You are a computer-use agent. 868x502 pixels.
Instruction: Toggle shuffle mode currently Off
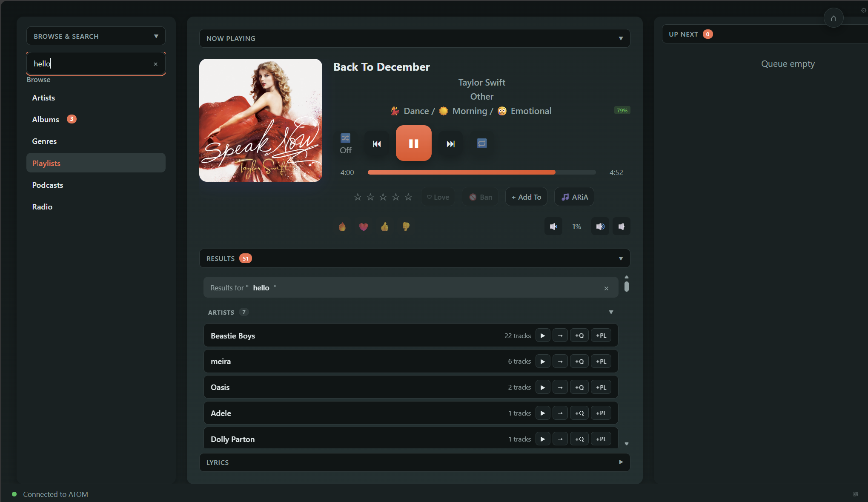(345, 143)
